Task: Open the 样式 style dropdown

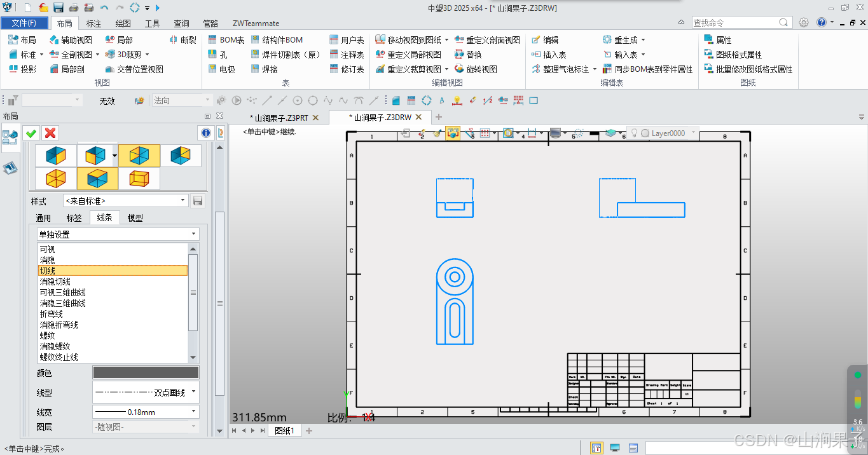Action: pyautogui.click(x=126, y=201)
